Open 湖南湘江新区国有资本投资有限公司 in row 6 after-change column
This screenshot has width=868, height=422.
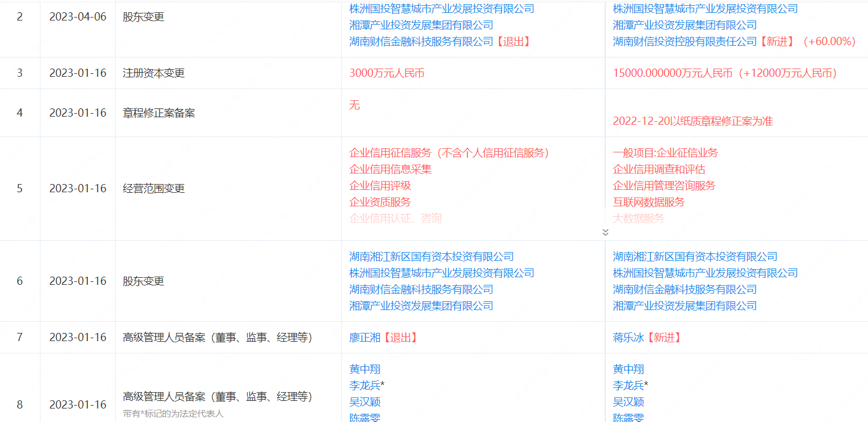pyautogui.click(x=695, y=257)
